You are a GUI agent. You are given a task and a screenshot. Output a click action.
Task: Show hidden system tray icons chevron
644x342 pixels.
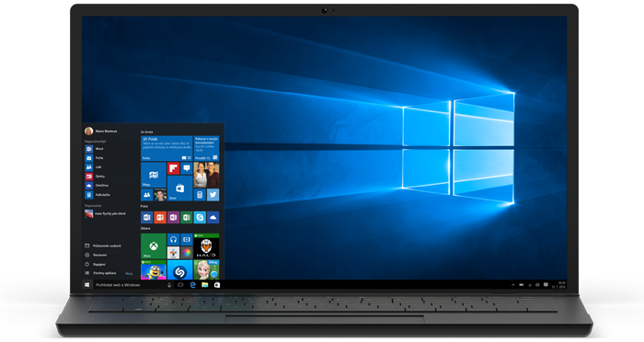[513, 284]
